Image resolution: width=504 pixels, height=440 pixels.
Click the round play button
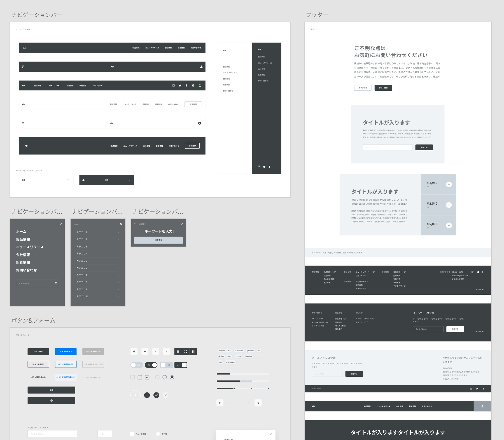(x=136, y=395)
